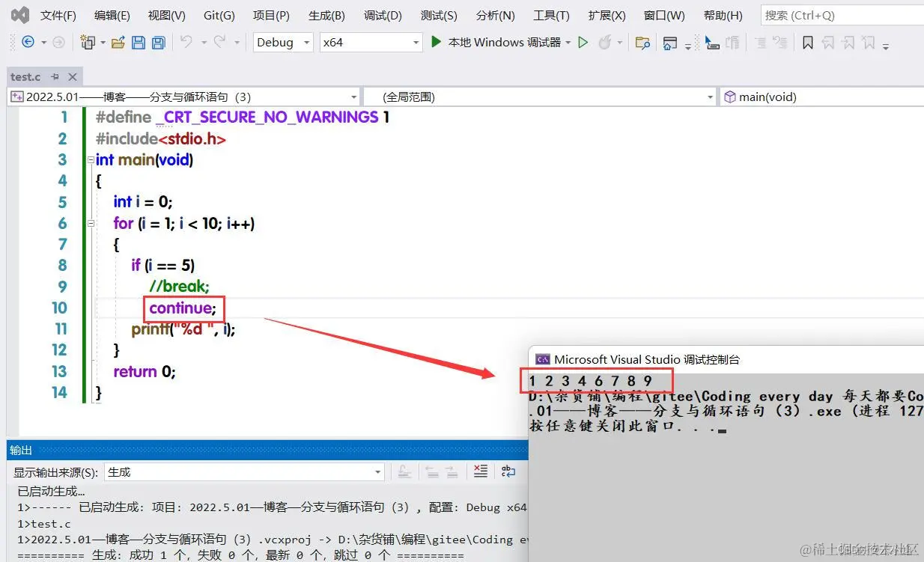Click the comment selection toolbar icon
The width and height of the screenshot is (924, 562).
coord(760,43)
